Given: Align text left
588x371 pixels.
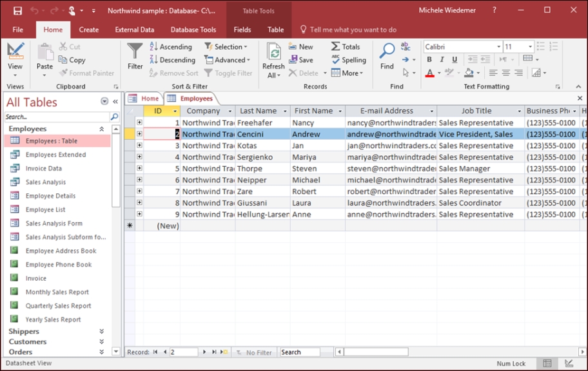Looking at the screenshot, I should pyautogui.click(x=493, y=73).
